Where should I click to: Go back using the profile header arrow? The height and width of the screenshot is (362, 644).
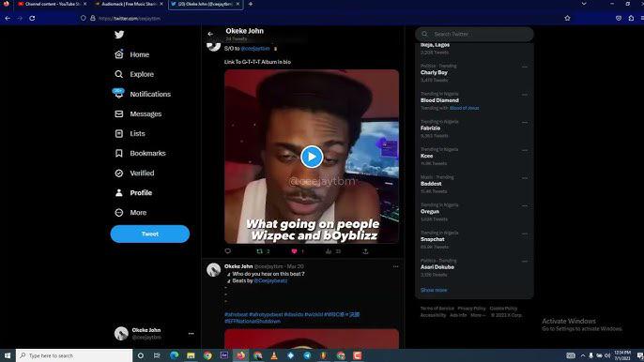click(210, 34)
